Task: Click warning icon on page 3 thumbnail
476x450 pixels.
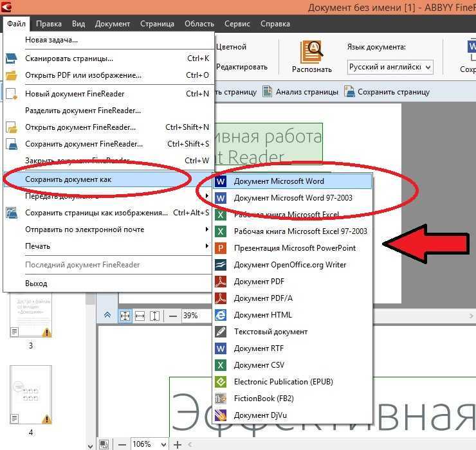Action: [x=47, y=332]
